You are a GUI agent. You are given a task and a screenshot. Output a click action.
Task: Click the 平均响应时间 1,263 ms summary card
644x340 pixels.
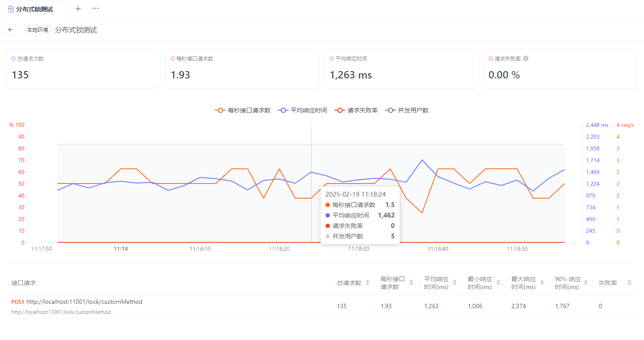401,68
